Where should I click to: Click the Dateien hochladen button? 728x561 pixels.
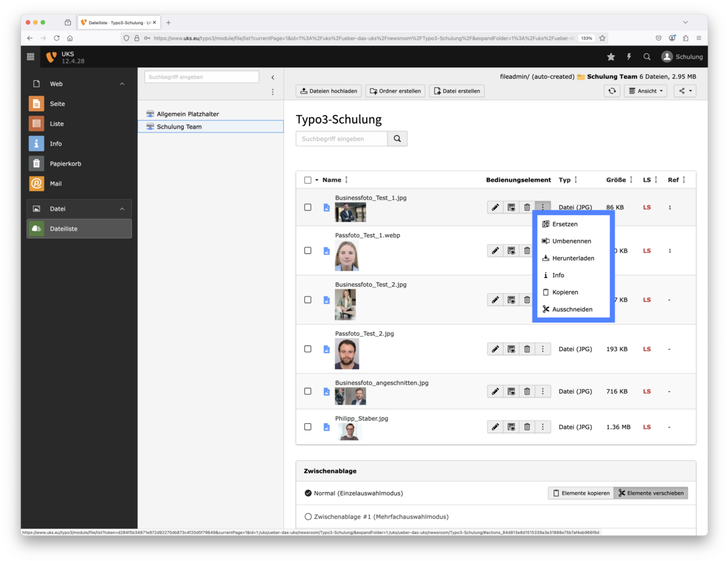329,91
